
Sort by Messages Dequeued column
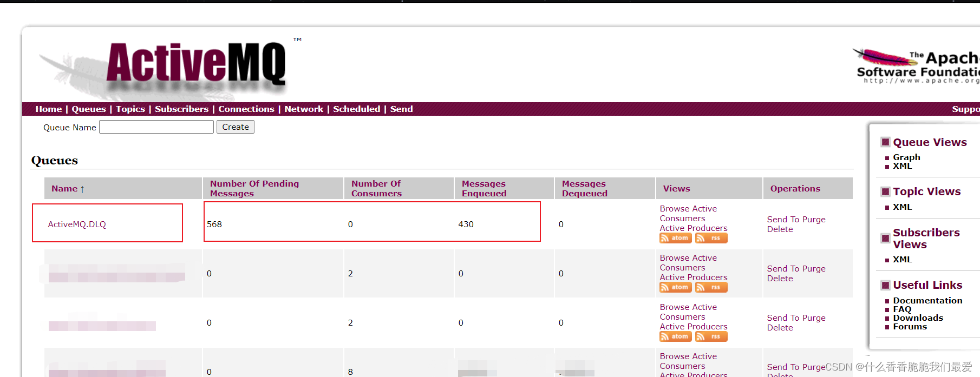(585, 188)
